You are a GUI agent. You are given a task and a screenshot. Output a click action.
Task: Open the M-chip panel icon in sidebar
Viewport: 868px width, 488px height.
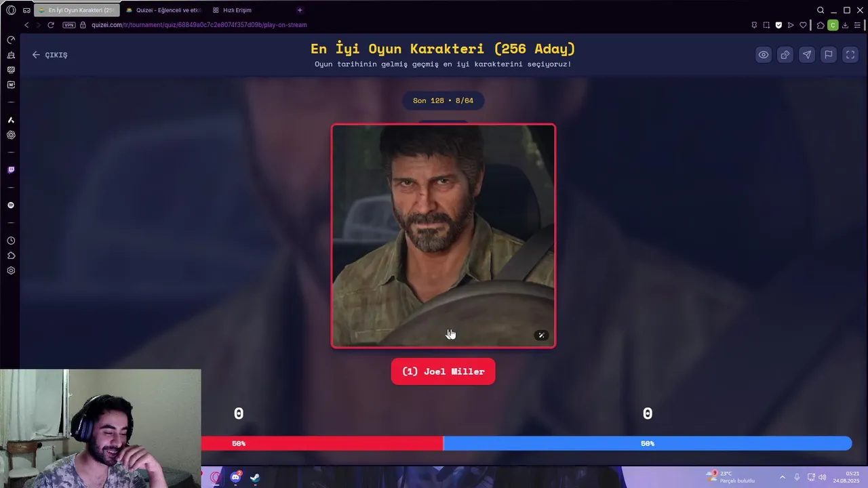click(x=11, y=85)
